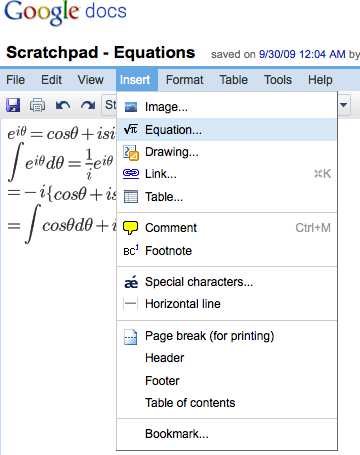Choose Table... in Insert menu
The image size is (360, 455).
227,197
